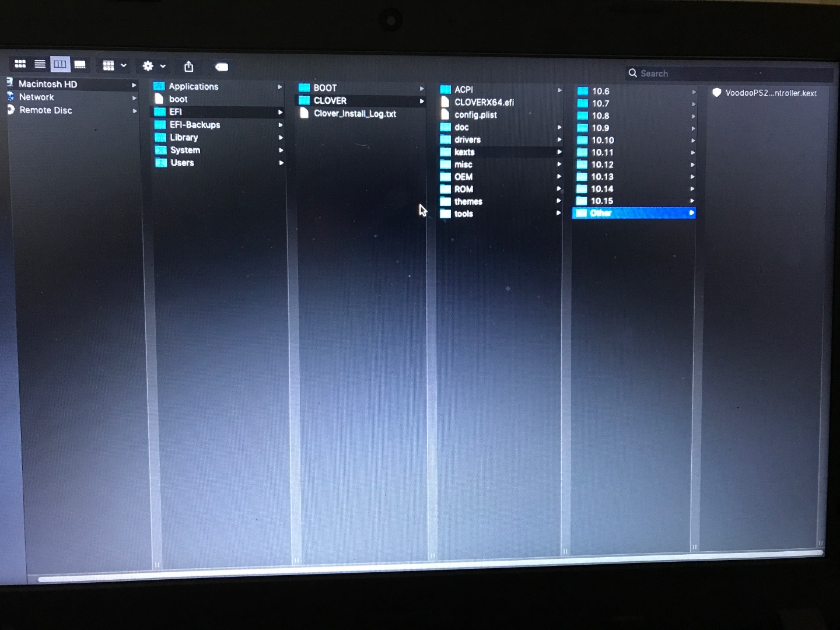Click the Macintosh HD disk icon
Screen dimensions: 840x630
pyautogui.click(x=9, y=83)
